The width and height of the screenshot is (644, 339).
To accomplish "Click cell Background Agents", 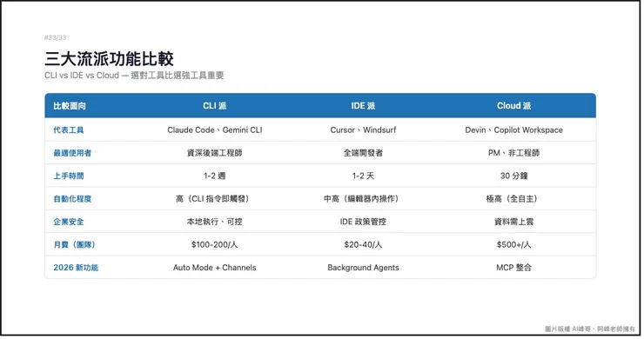I will [x=363, y=268].
